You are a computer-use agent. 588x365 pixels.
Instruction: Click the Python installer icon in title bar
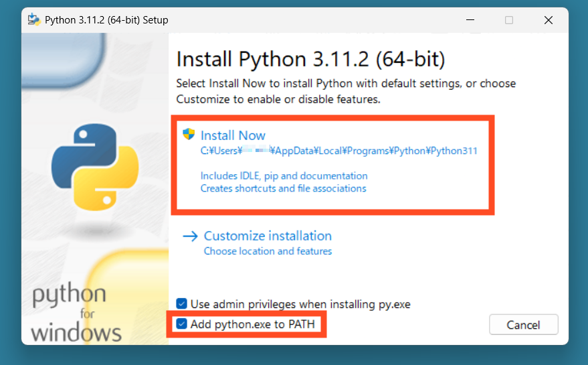pos(34,19)
